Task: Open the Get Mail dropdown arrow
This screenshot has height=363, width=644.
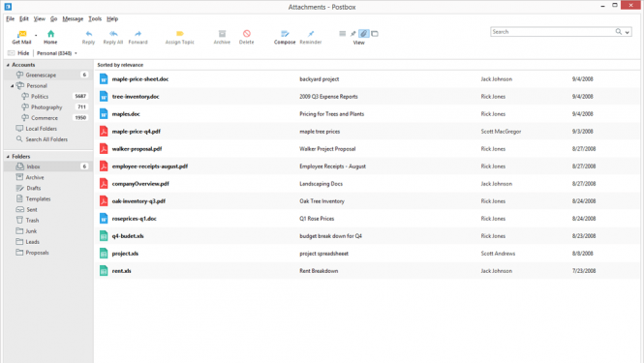Action: coord(36,35)
